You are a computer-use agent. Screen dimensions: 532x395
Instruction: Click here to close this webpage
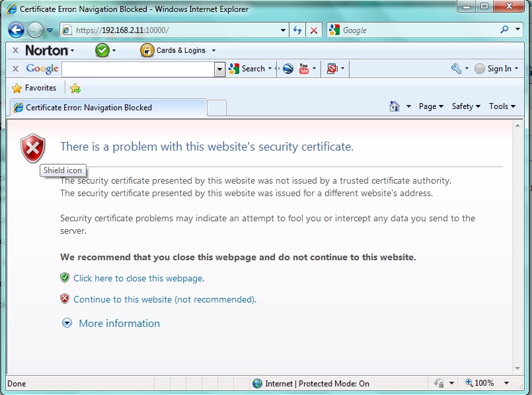[137, 278]
